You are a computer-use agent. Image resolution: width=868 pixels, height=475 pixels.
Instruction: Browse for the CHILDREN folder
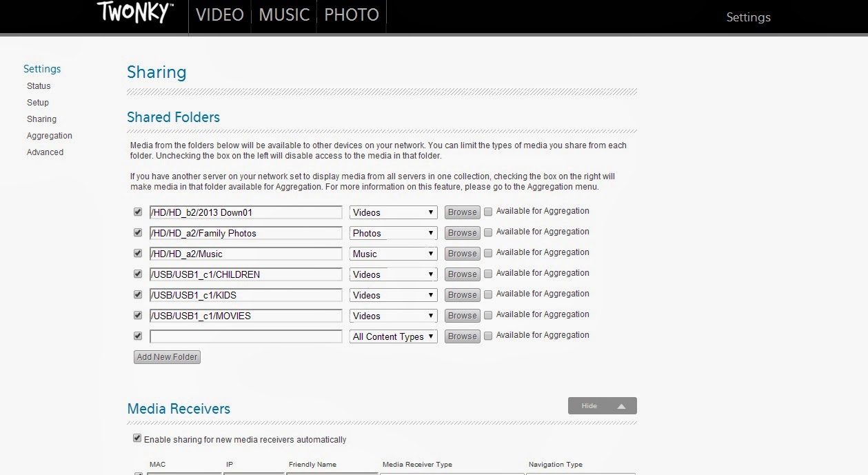pos(462,274)
